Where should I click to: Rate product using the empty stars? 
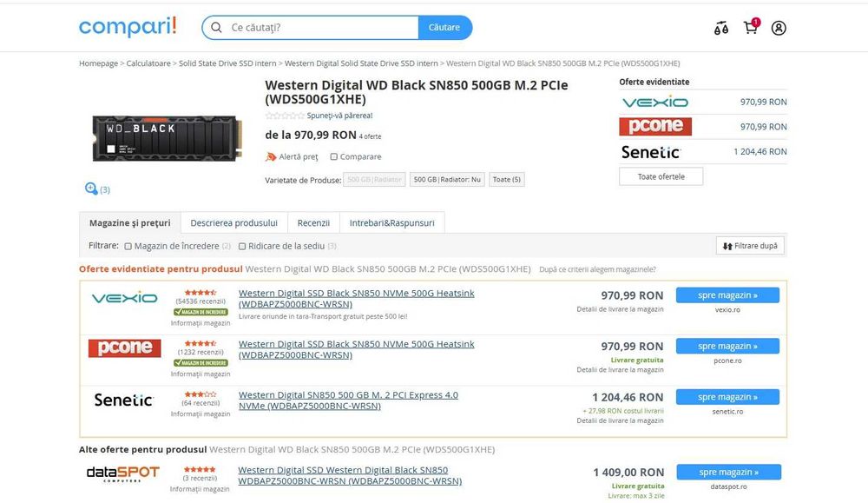(x=285, y=116)
